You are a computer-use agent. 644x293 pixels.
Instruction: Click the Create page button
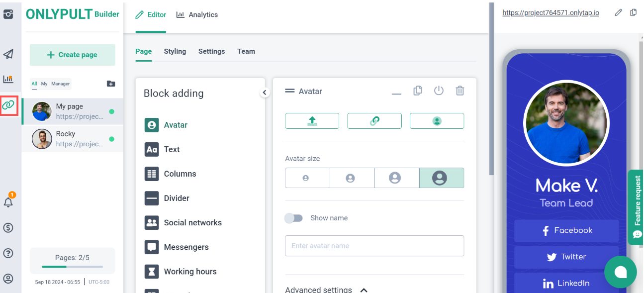pos(73,55)
